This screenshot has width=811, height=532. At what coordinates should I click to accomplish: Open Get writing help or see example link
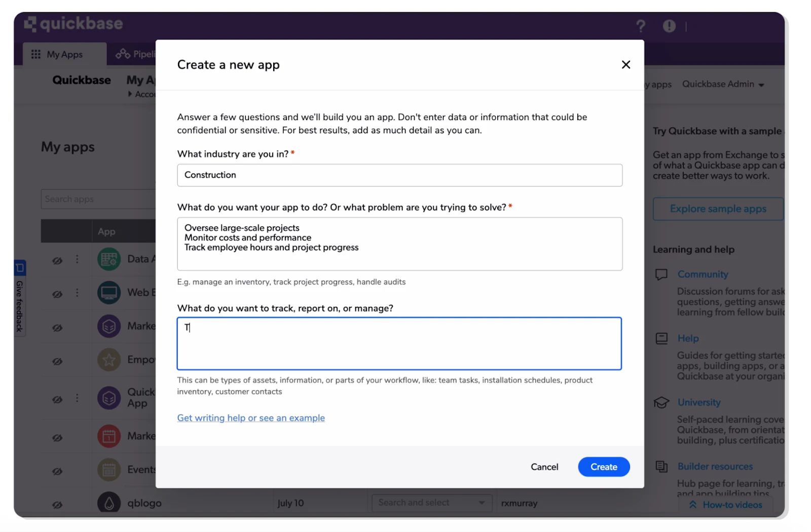(251, 418)
